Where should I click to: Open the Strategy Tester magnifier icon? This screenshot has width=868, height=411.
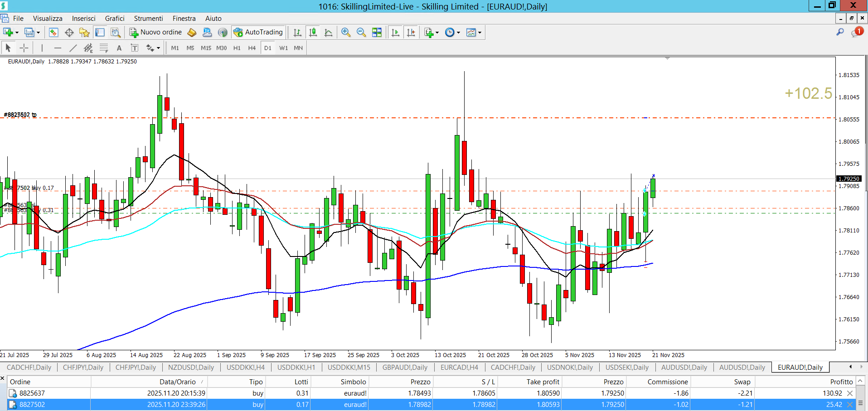click(116, 32)
